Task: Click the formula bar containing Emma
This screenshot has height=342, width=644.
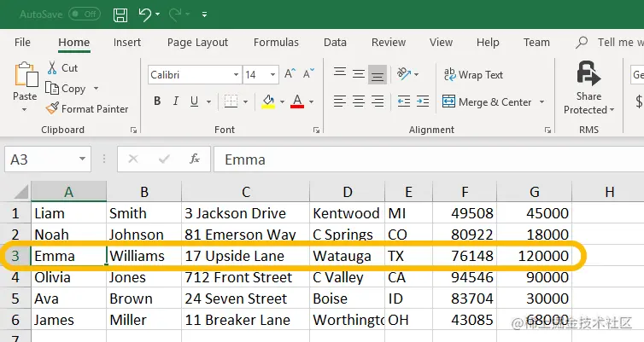Action: (429, 159)
